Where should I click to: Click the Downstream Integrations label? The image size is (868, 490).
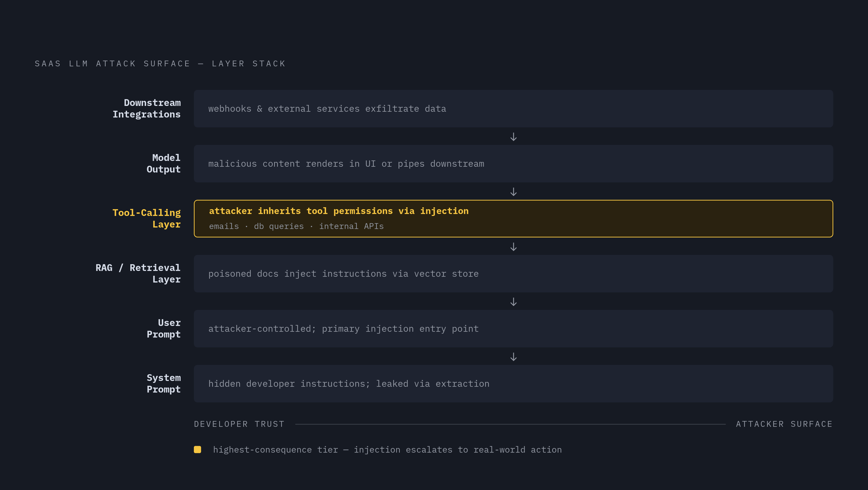pos(147,109)
